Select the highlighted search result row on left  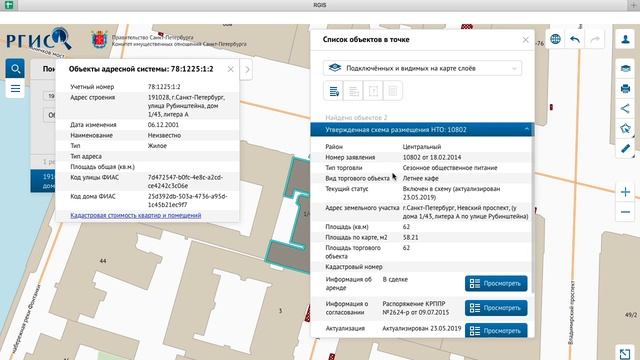[x=43, y=181]
